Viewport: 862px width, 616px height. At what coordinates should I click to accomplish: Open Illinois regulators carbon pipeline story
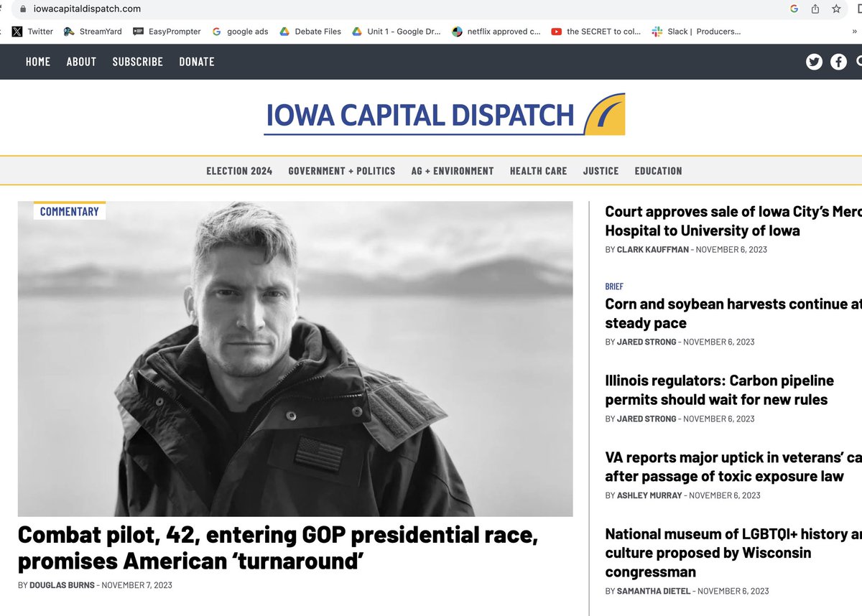720,390
